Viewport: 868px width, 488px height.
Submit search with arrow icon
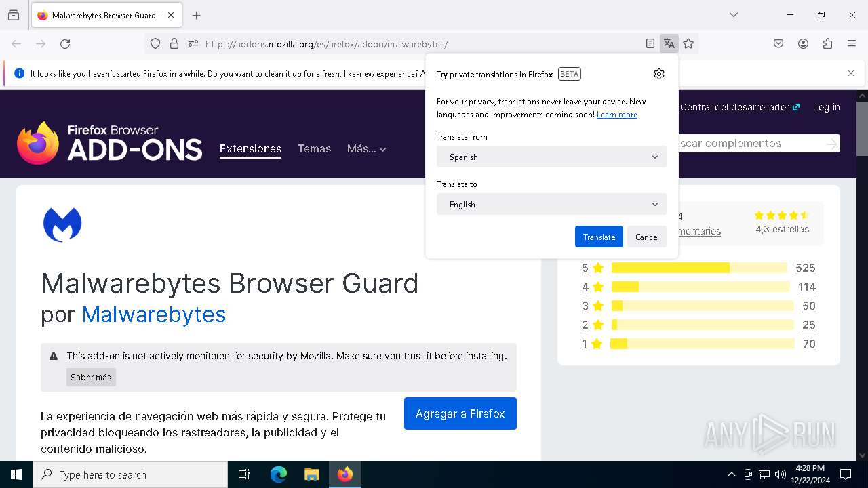point(831,143)
